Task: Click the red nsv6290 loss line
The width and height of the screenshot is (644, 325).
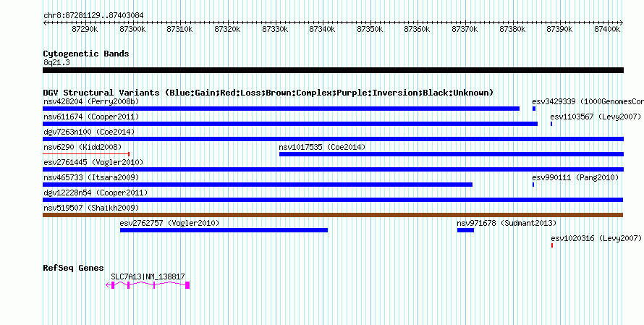Action: [x=86, y=154]
